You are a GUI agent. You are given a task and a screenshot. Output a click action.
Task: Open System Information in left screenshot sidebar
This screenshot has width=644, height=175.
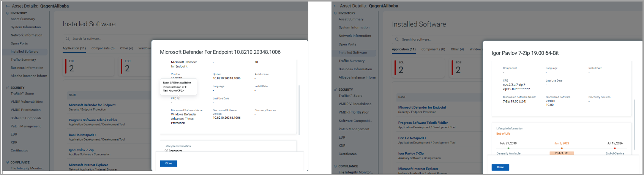pyautogui.click(x=25, y=27)
